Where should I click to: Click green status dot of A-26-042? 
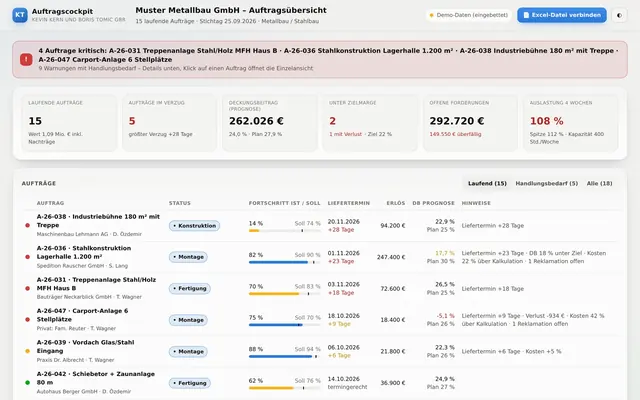click(28, 383)
